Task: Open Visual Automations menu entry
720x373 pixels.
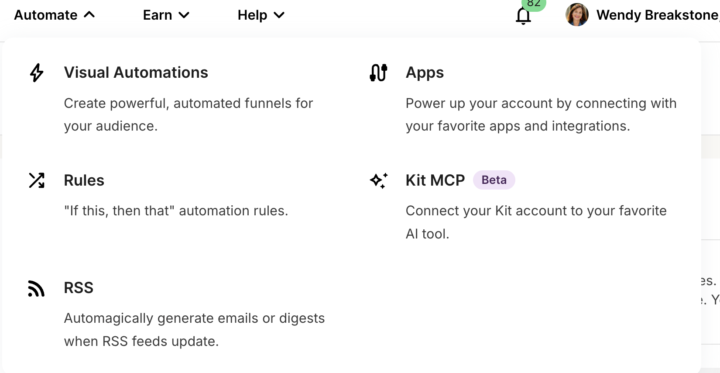Action: pyautogui.click(x=136, y=73)
